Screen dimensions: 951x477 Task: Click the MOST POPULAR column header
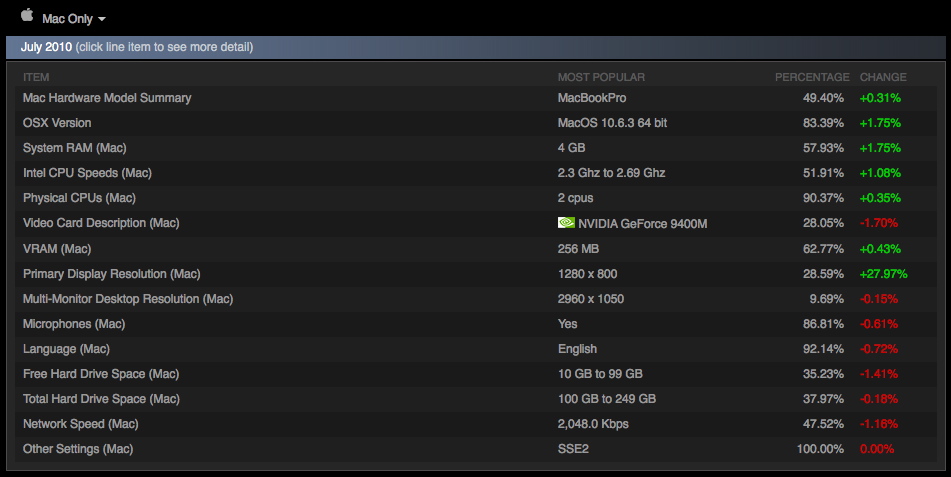point(601,77)
